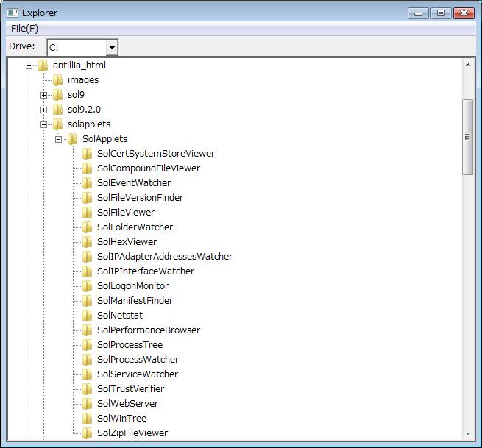The height and width of the screenshot is (448, 482).
Task: Click the solapplets folder icon
Action: [x=57, y=124]
